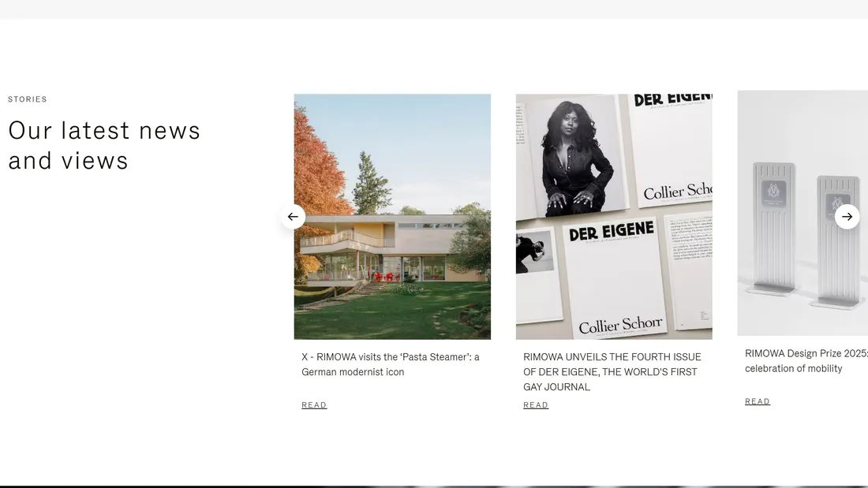Click the red chairs on the house terrace
868x488 pixels.
coord(381,276)
